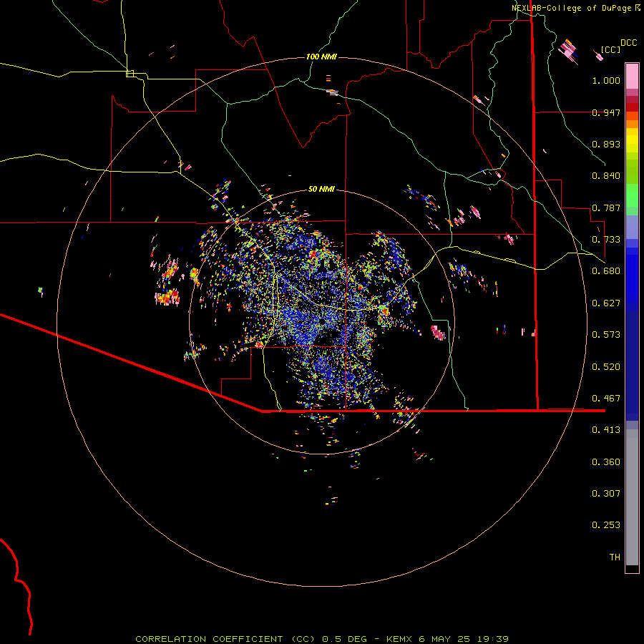Click the pink top segment of the color bar
The image size is (644, 644).
pos(632,76)
